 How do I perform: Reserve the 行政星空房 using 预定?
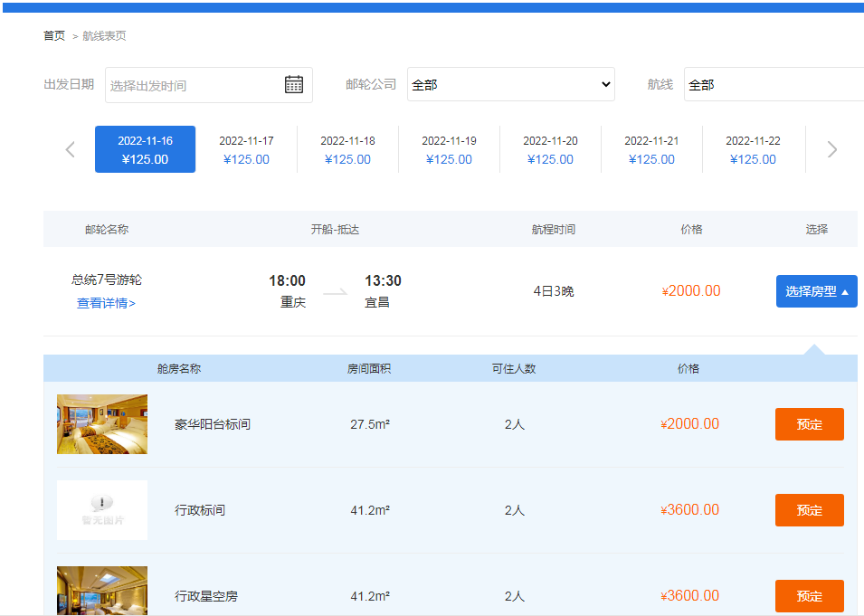point(809,596)
